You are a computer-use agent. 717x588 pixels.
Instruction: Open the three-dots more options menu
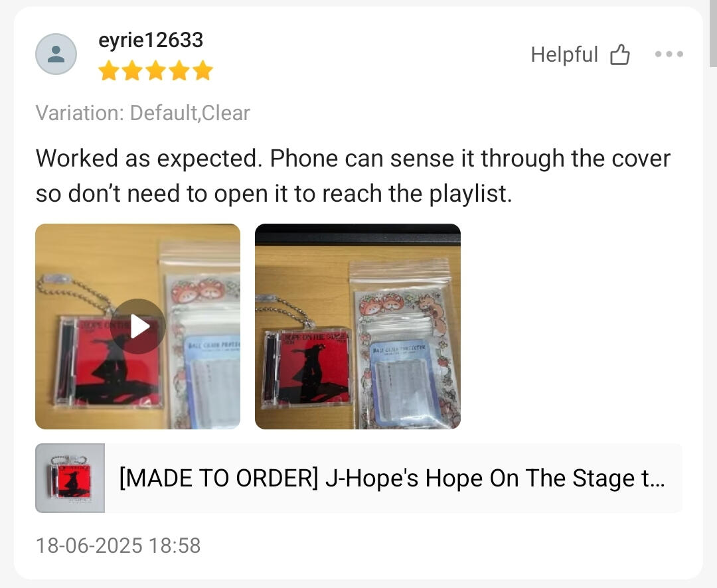pyautogui.click(x=669, y=54)
